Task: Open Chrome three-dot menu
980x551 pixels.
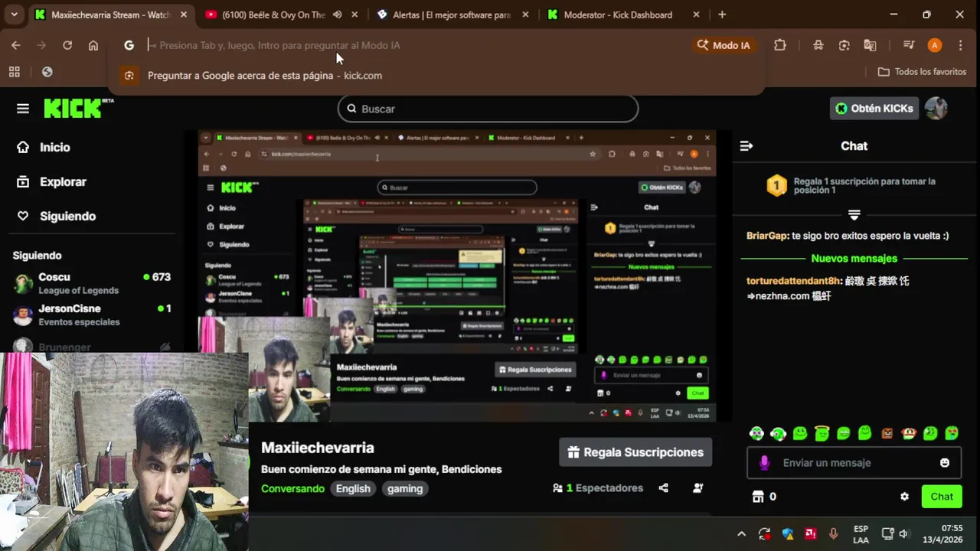Action: point(960,45)
